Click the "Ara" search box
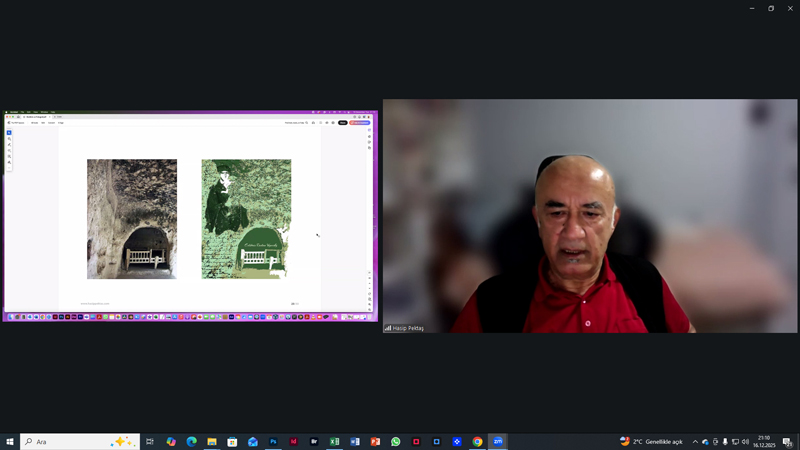This screenshot has width=800, height=450. pos(70,441)
